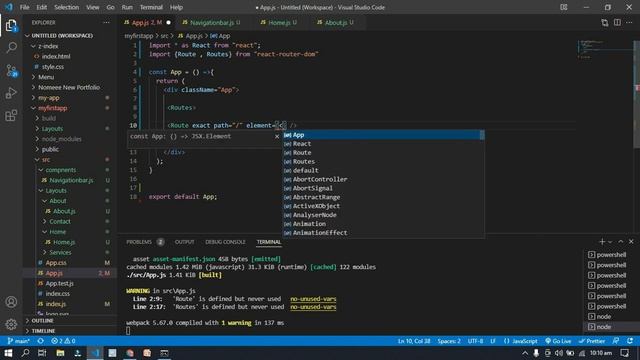The height and width of the screenshot is (360, 640).
Task: Open Windows taskbar search
Action: (25, 353)
